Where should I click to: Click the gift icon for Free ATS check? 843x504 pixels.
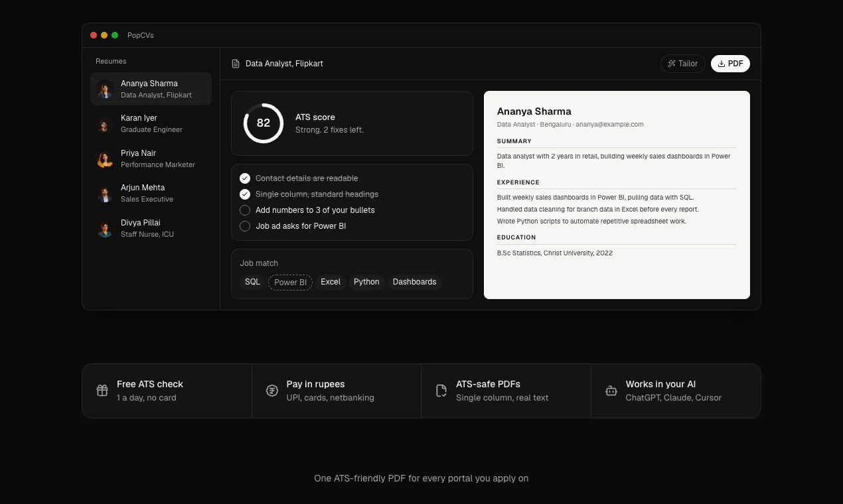click(102, 391)
